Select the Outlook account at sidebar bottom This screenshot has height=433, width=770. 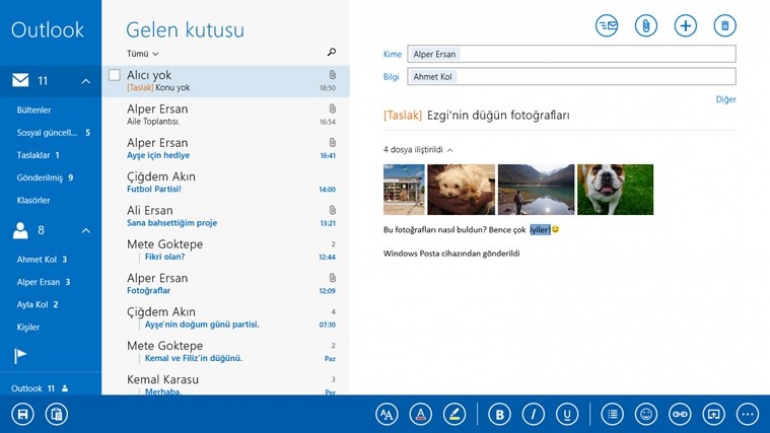(39, 388)
